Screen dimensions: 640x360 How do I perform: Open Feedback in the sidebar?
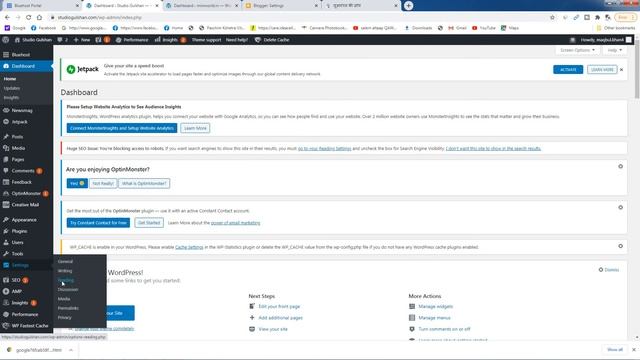pos(27,182)
